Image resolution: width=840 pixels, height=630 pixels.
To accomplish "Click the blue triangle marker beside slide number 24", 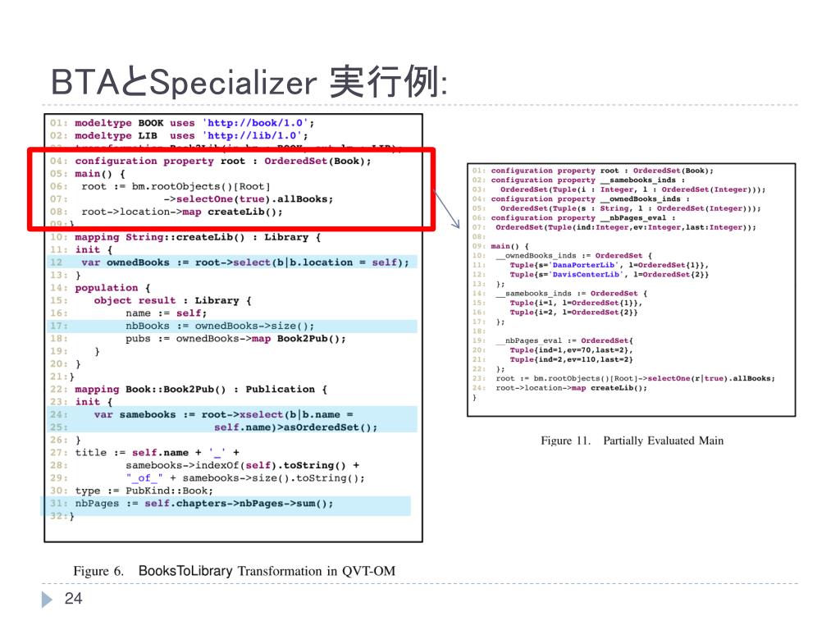I will point(47,599).
